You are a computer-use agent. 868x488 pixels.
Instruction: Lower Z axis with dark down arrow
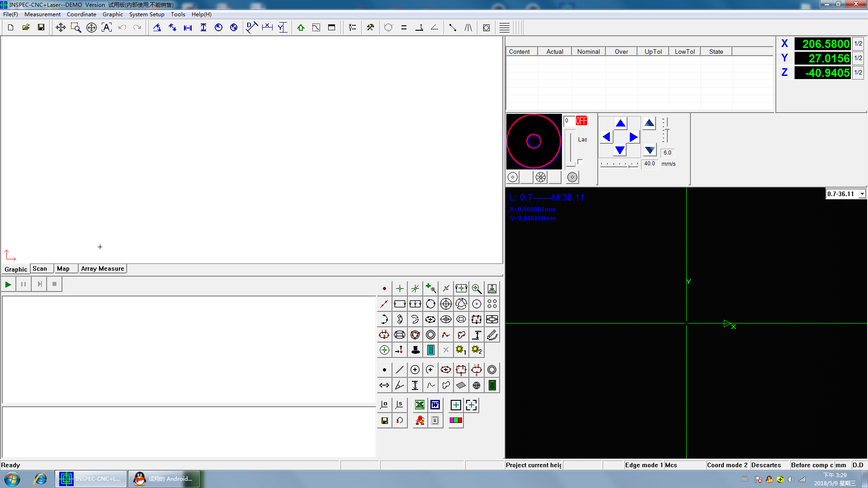pyautogui.click(x=650, y=150)
